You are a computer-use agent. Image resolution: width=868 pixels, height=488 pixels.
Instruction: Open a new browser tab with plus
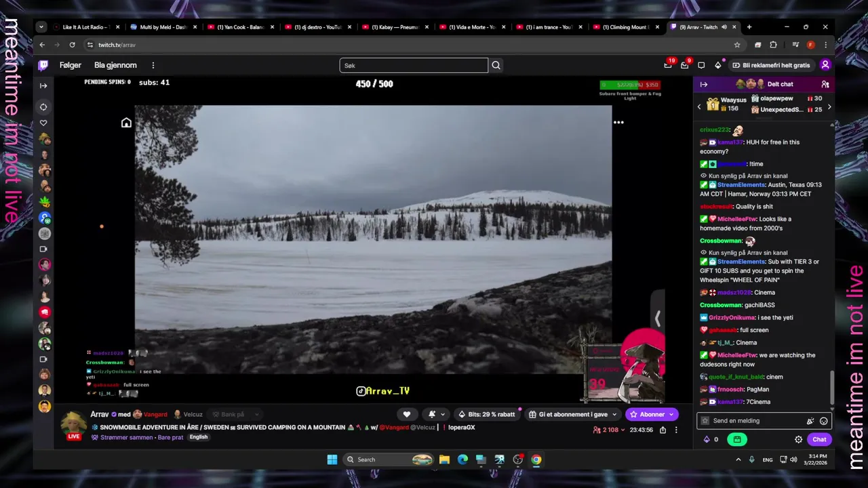pos(749,27)
